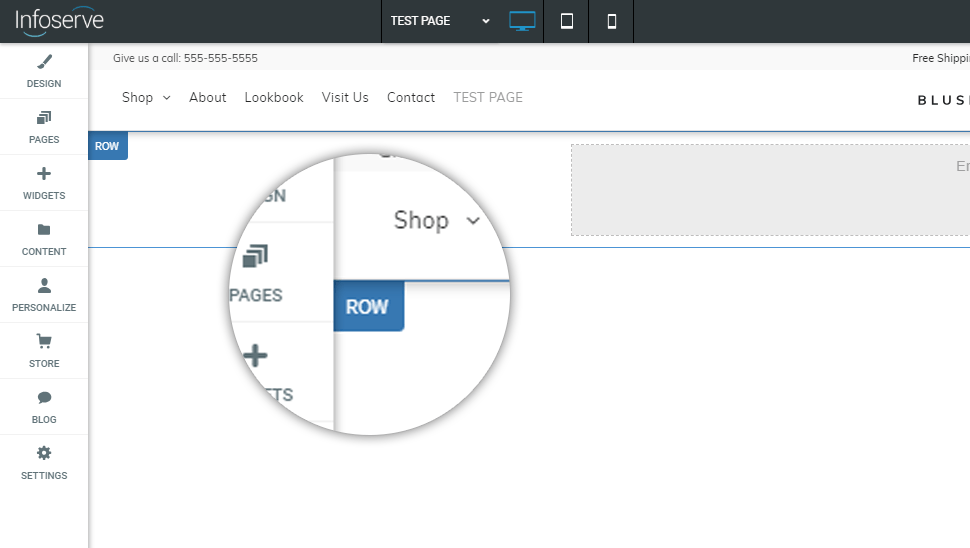Switch to mobile phone preview mode
The width and height of the screenshot is (970, 548).
coord(612,21)
